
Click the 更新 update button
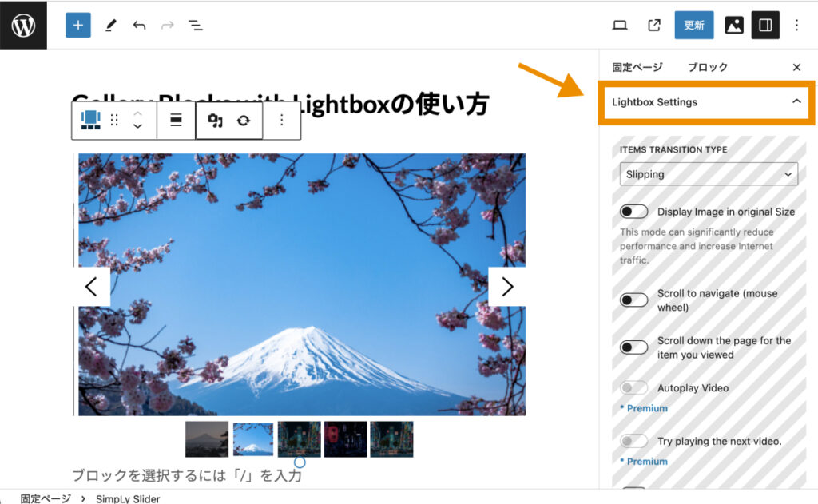[693, 25]
